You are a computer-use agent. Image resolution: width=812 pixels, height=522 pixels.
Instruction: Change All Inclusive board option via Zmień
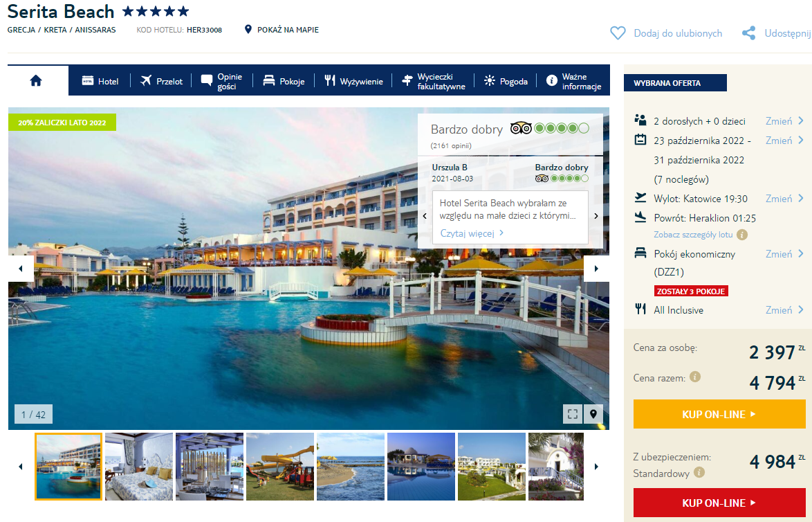pos(784,310)
